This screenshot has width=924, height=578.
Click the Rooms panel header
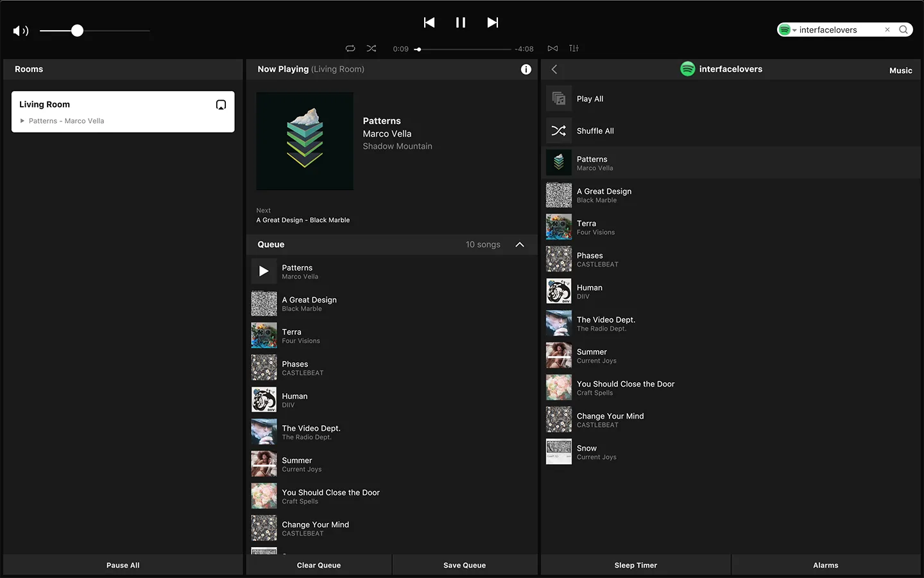coord(123,69)
